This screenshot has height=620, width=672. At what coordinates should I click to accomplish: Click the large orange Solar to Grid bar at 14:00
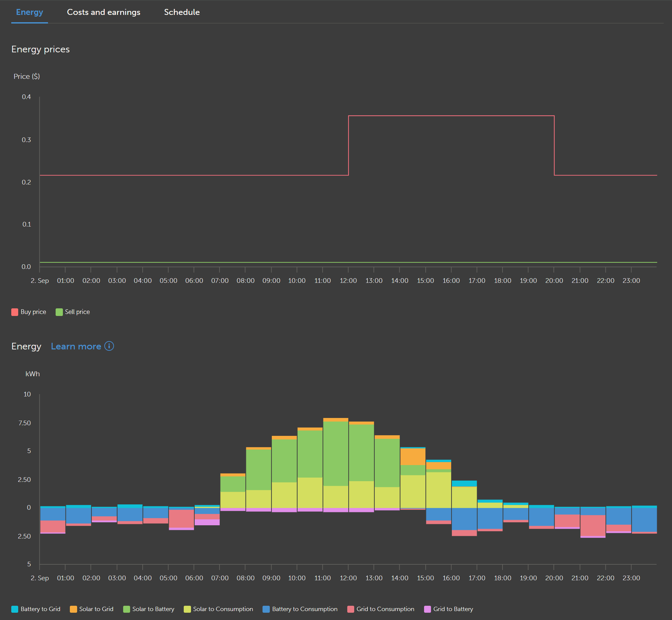(x=413, y=457)
